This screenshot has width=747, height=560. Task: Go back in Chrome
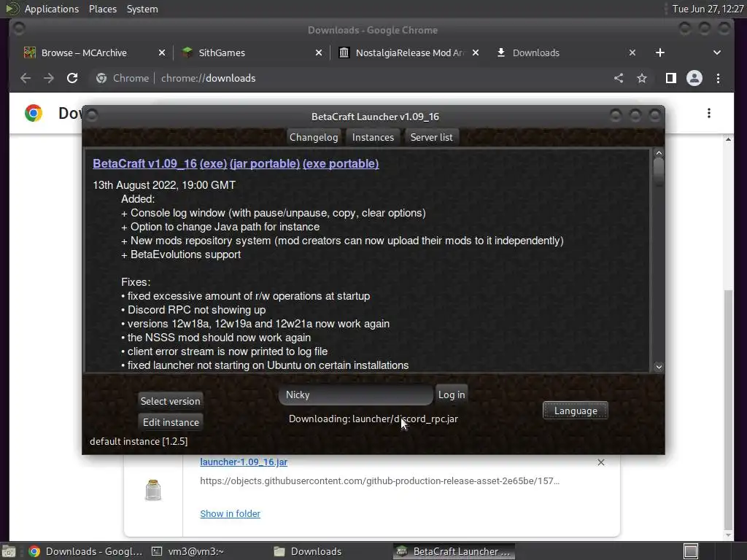pos(26,78)
